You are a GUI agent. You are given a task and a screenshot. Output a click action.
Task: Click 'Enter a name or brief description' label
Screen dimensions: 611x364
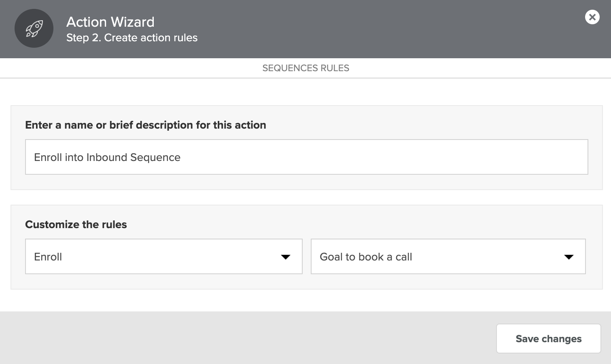click(x=146, y=125)
